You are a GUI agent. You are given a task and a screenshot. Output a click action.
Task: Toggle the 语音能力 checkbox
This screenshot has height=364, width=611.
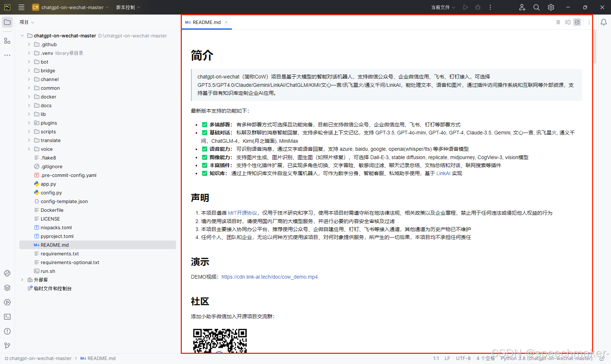point(204,149)
